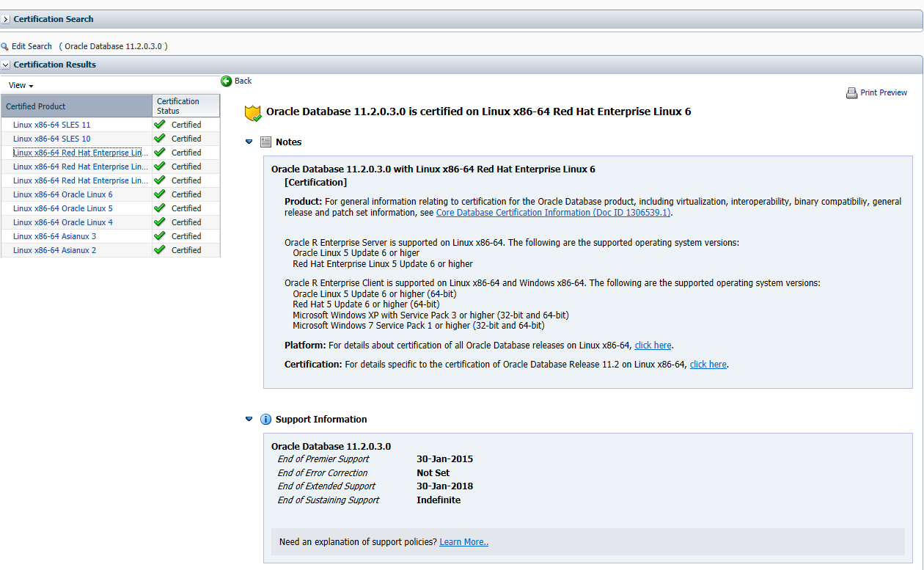
Task: Click the certified shield icon beside the title
Action: 253,113
